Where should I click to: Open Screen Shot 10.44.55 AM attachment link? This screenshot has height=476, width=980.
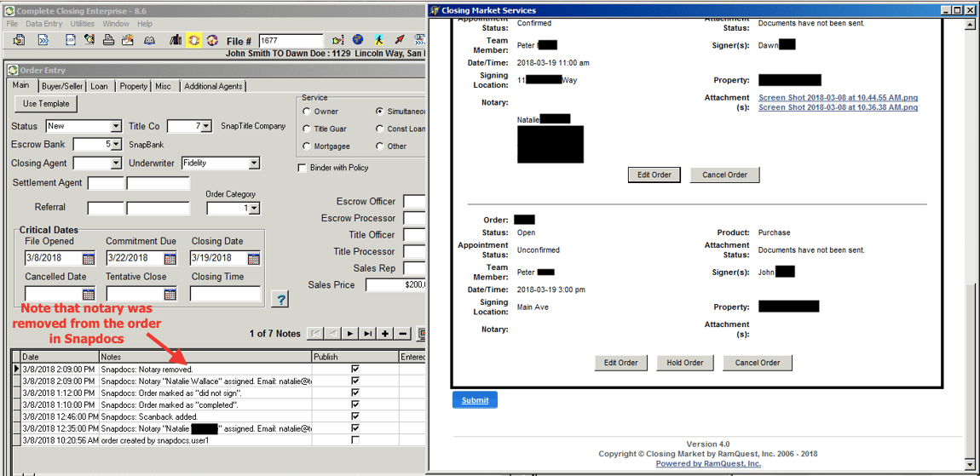pyautogui.click(x=839, y=97)
